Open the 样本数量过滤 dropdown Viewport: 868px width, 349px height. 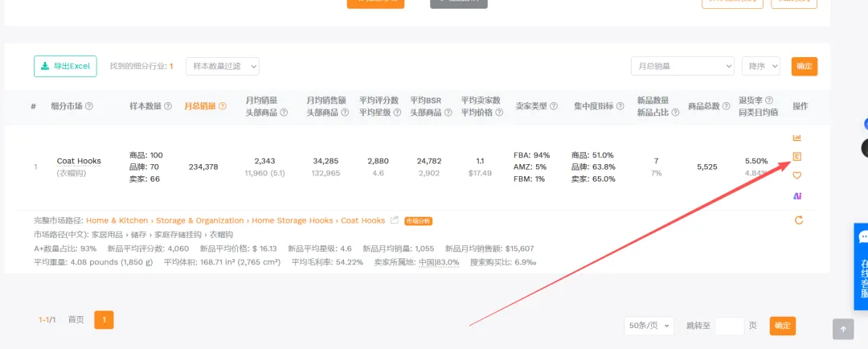click(223, 66)
